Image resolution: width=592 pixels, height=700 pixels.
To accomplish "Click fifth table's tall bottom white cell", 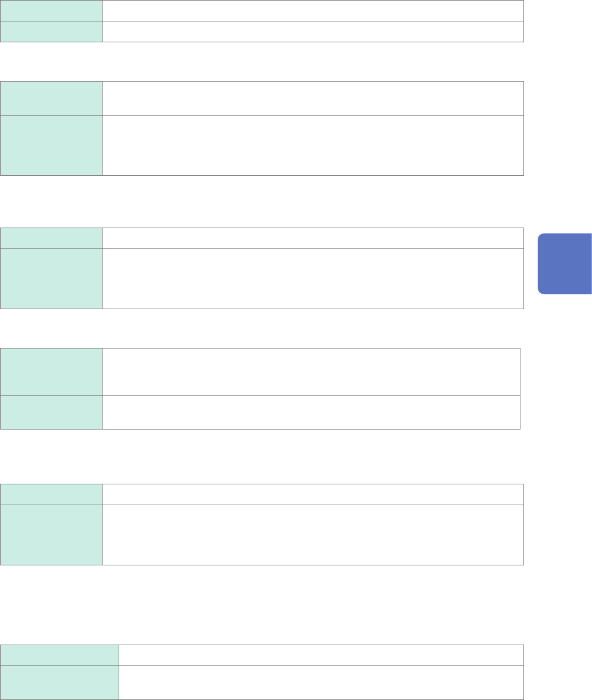I will tap(312, 534).
